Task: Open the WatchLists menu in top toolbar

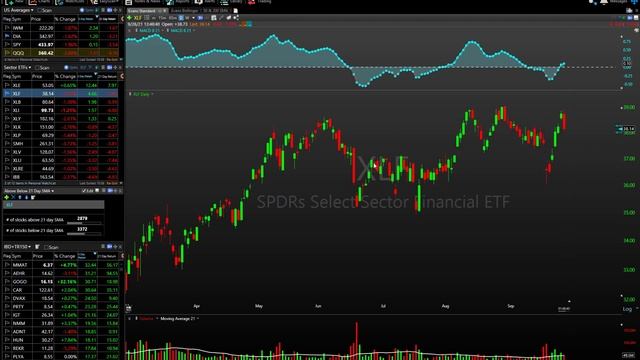Action: [70, 2]
